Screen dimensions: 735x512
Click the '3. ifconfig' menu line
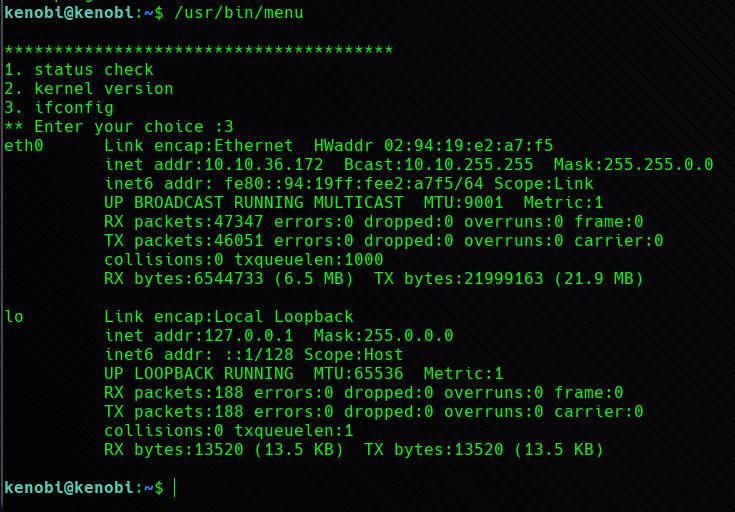(59, 108)
